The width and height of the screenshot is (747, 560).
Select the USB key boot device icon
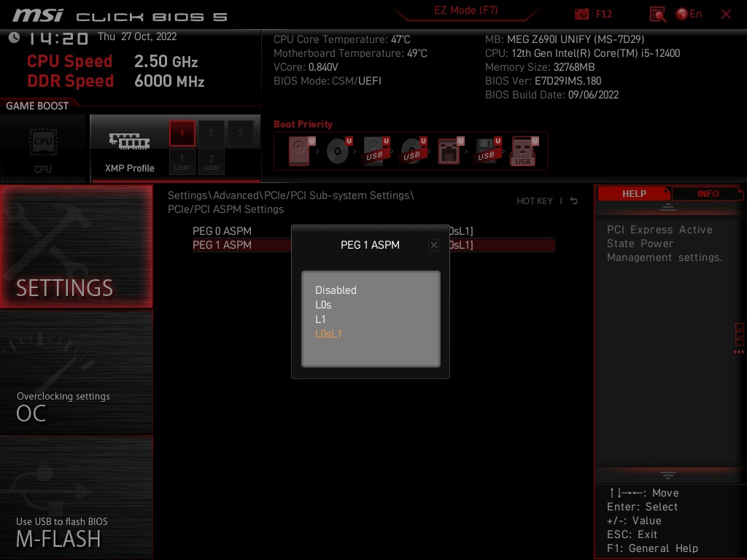click(524, 151)
